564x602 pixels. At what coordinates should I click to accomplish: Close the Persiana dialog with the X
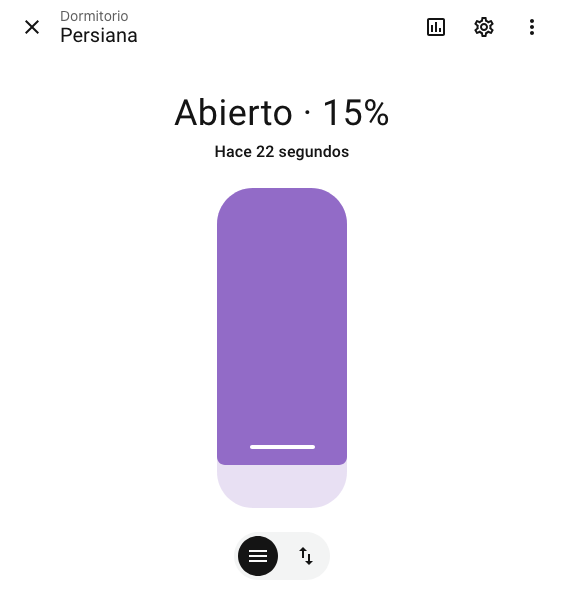click(x=32, y=27)
